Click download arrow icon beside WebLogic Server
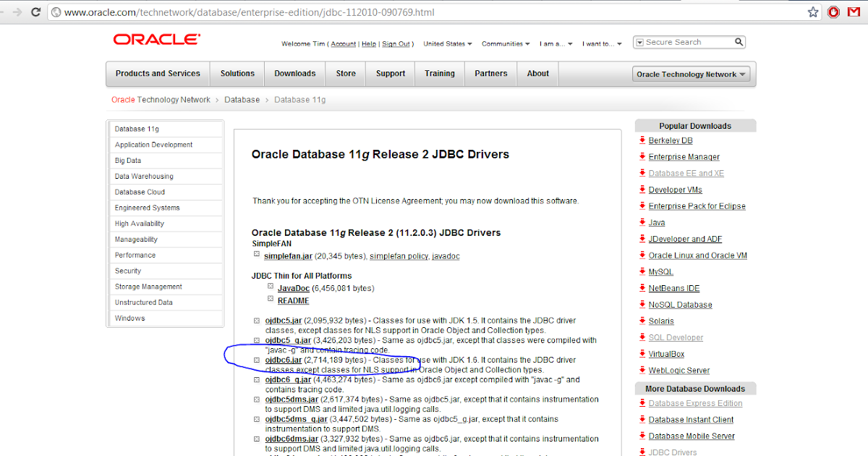Image resolution: width=868 pixels, height=456 pixels. click(x=642, y=370)
